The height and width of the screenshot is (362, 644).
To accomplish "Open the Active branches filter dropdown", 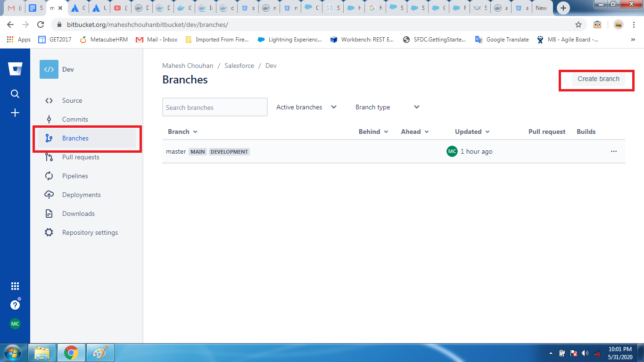I will click(x=305, y=107).
